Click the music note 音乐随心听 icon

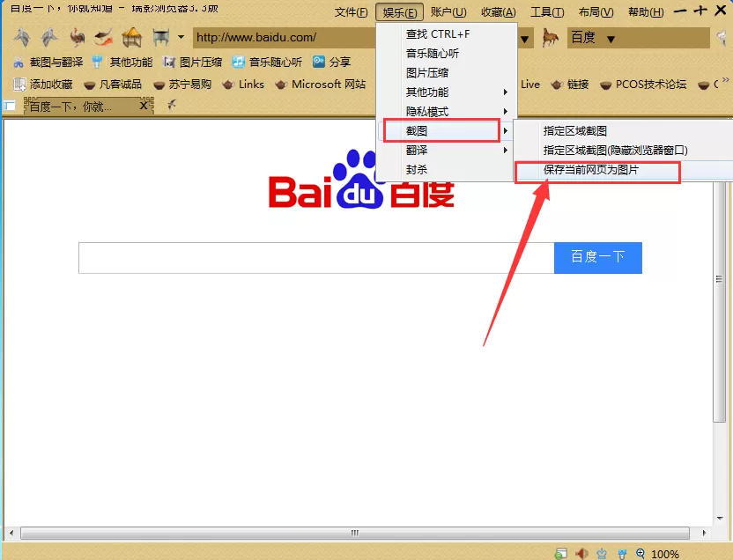point(238,62)
